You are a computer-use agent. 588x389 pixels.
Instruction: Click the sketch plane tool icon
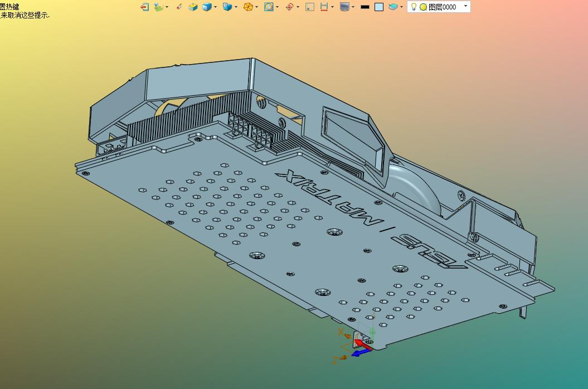point(159,7)
